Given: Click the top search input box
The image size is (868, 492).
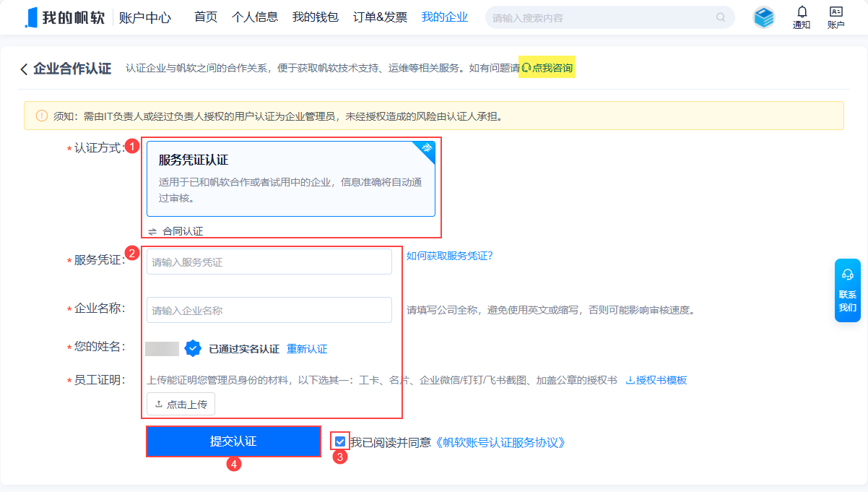Looking at the screenshot, I should [610, 17].
